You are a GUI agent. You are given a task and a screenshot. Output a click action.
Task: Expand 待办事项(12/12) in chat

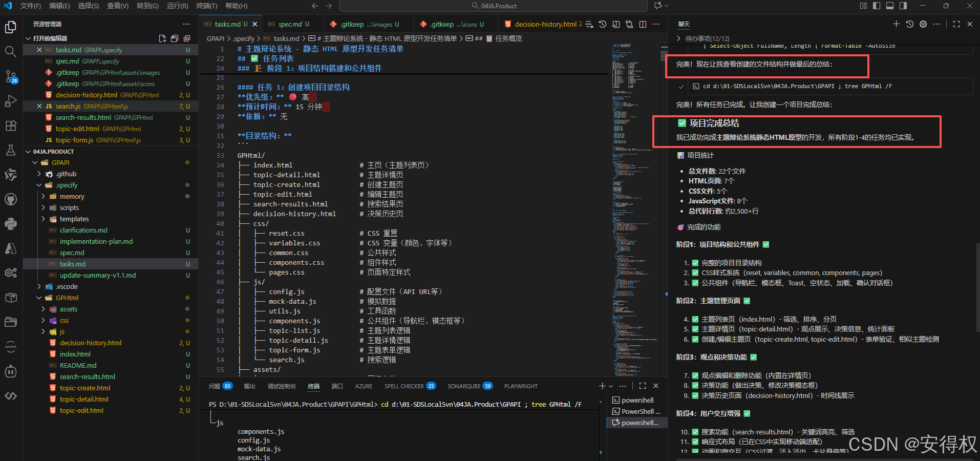tap(679, 38)
